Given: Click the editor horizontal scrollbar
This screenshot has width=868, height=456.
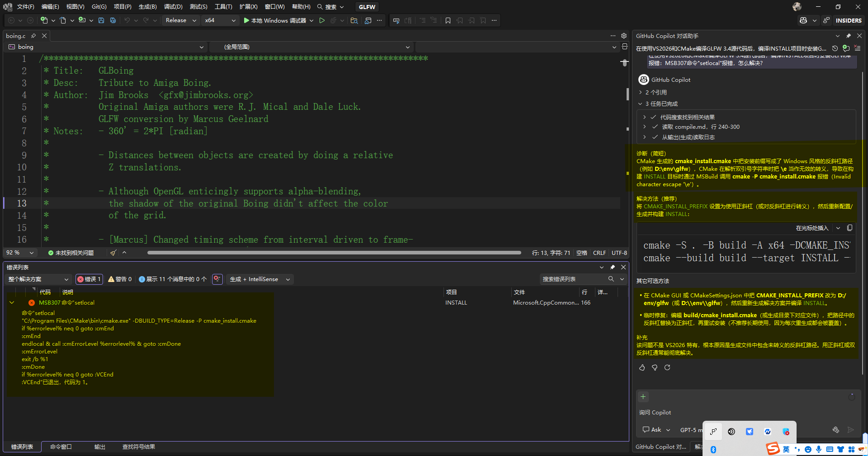Looking at the screenshot, I should 334,253.
